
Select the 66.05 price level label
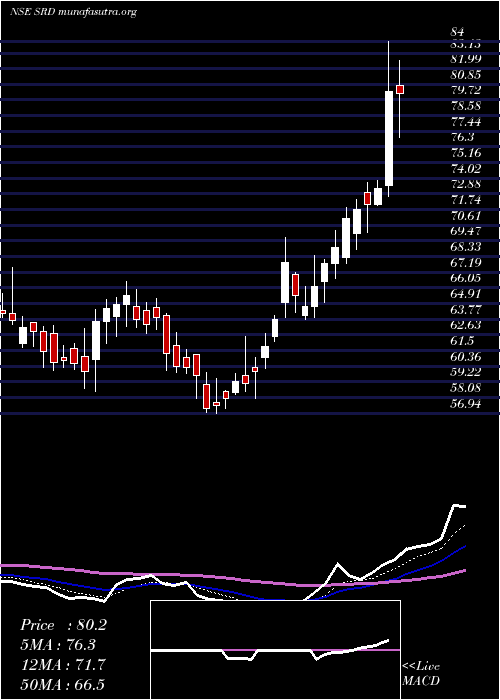(x=466, y=278)
